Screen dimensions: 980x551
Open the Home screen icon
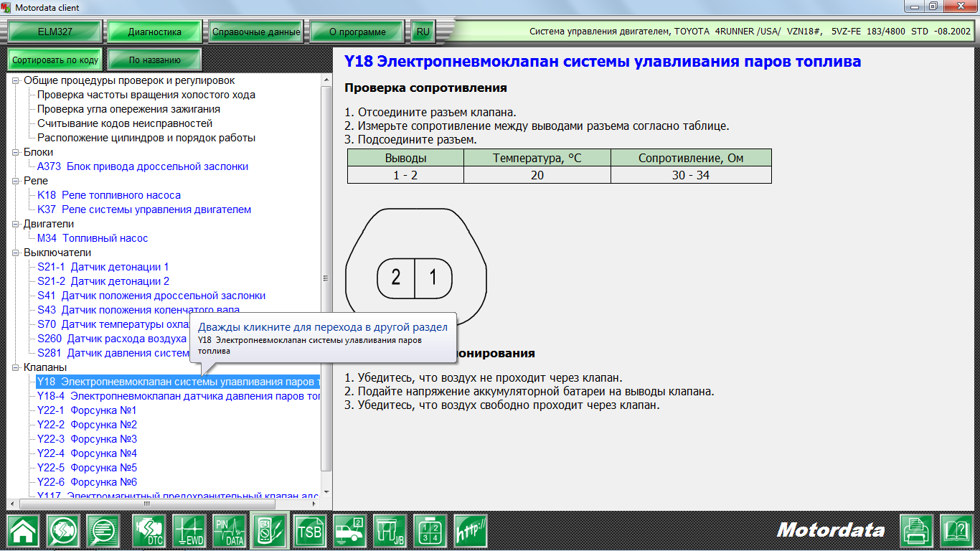pos(23,532)
